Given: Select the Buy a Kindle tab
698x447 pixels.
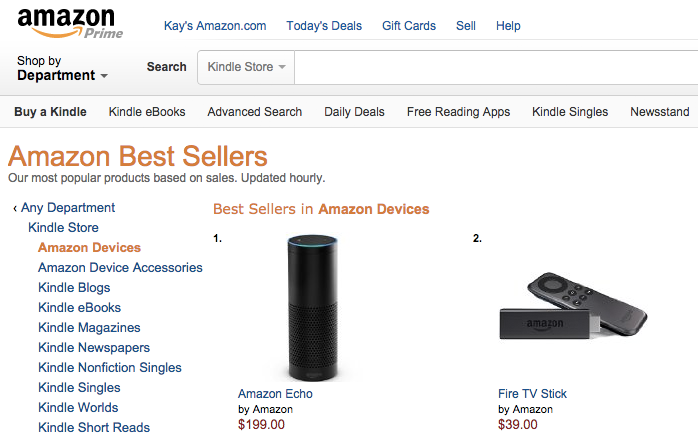Looking at the screenshot, I should click(x=50, y=112).
